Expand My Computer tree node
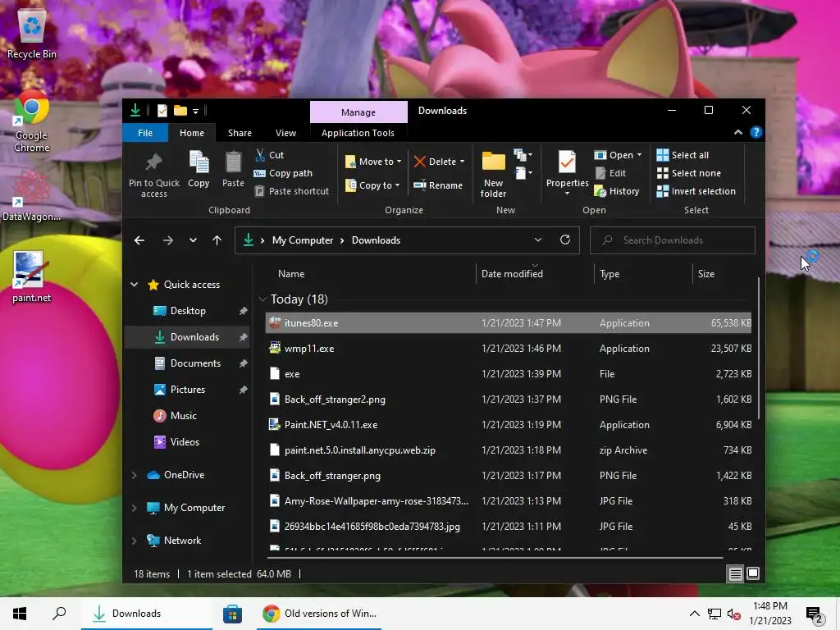 (x=134, y=508)
